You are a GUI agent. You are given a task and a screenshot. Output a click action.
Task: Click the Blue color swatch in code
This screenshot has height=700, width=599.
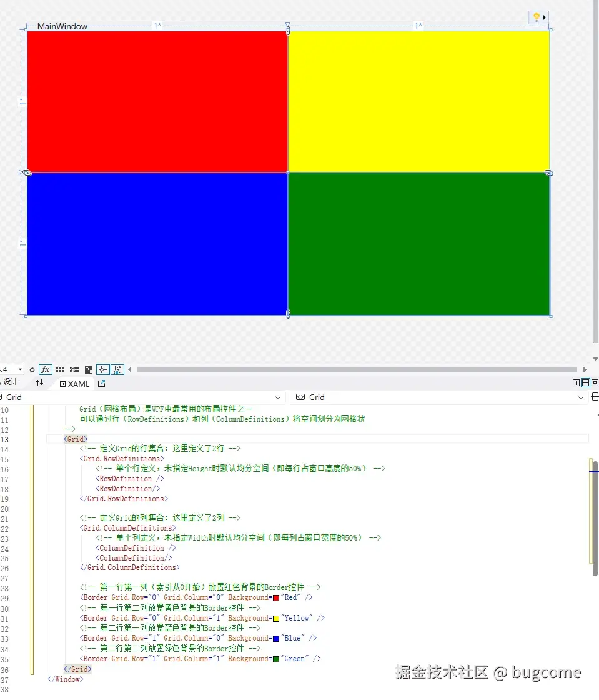pos(276,638)
